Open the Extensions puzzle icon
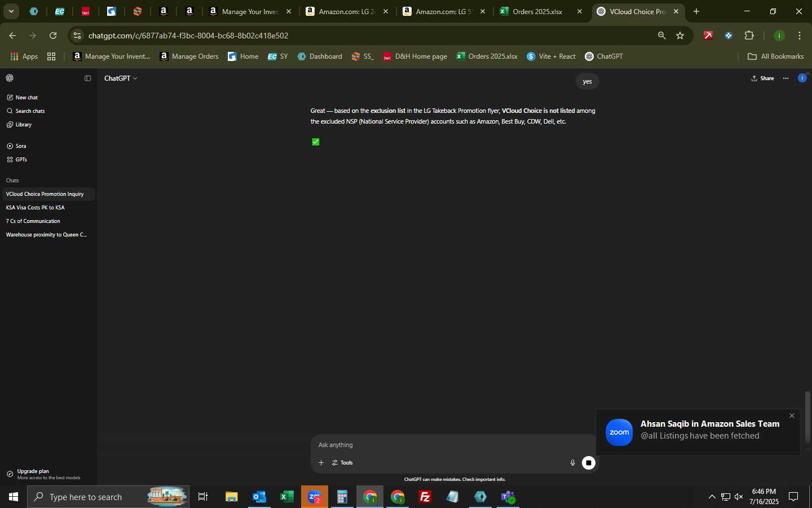Image resolution: width=812 pixels, height=508 pixels. [x=749, y=36]
